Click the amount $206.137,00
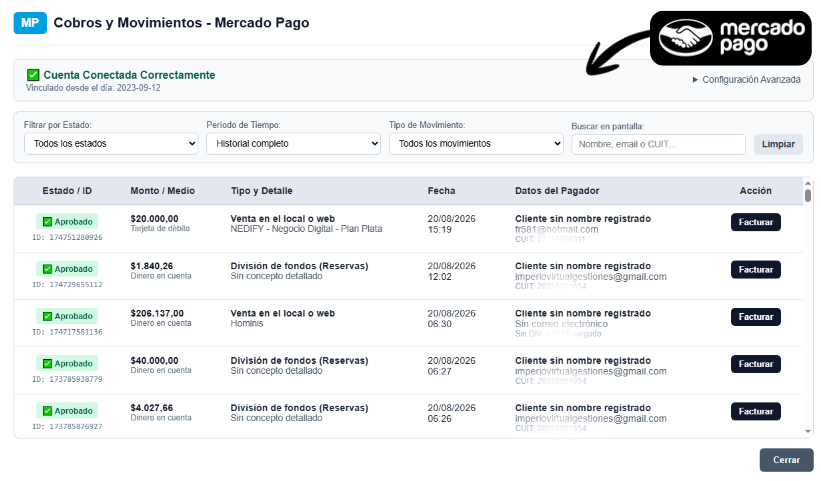Image resolution: width=821 pixels, height=481 pixels. 157,314
